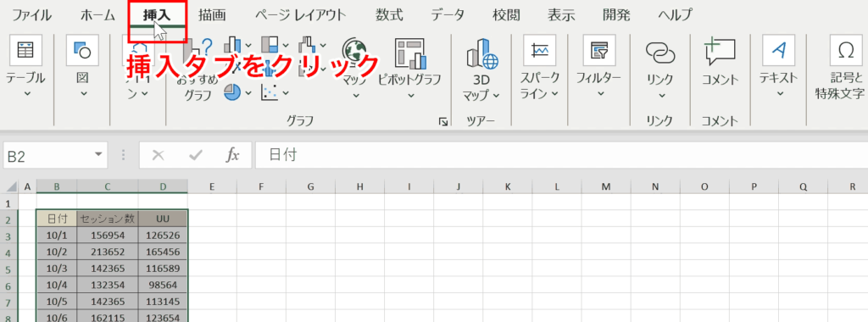Image resolution: width=868 pixels, height=322 pixels.
Task: Open the ファイル menu
Action: 31,15
